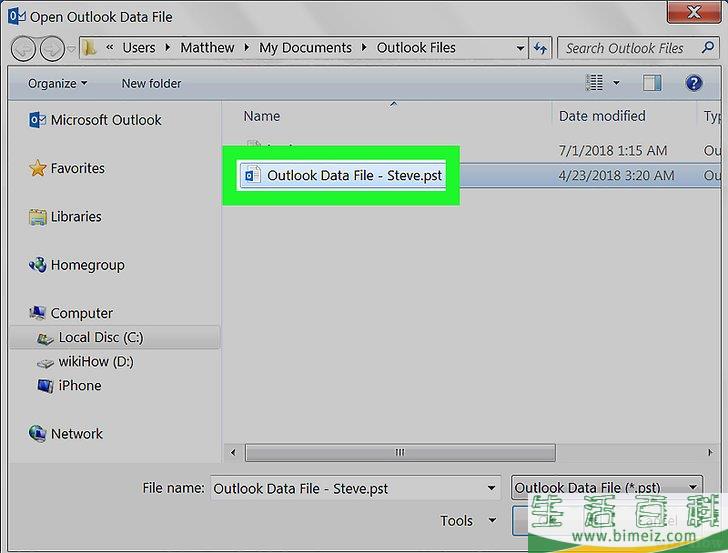Image resolution: width=728 pixels, height=553 pixels.
Task: Open the recent locations arrow beside Forward
Action: [72, 48]
